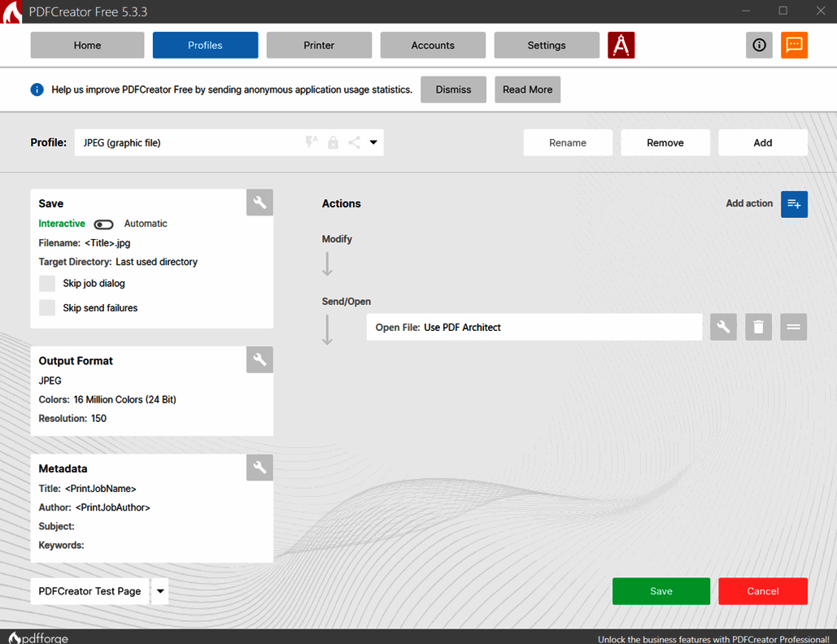Select the Profiles tab

[x=206, y=46]
